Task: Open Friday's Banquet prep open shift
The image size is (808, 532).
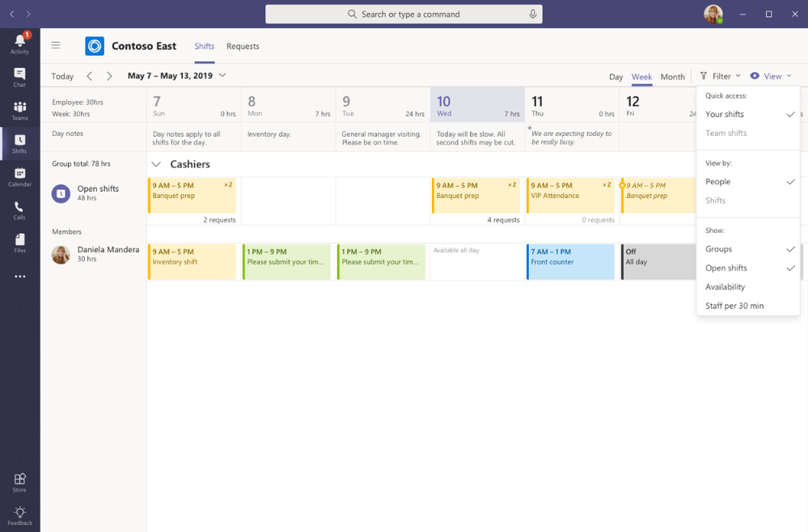Action: pos(658,195)
